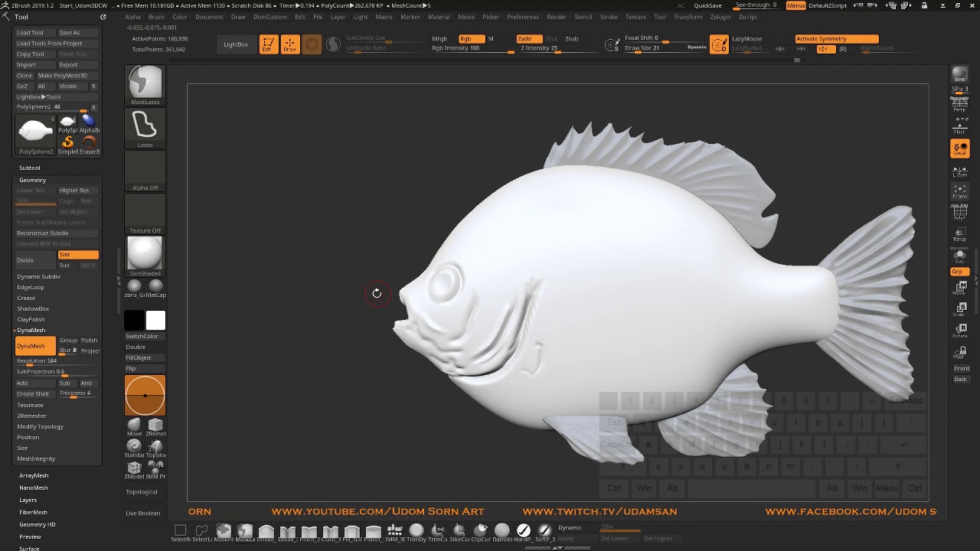This screenshot has height=551, width=980.
Task: Expand the EdgeLoop subsection
Action: click(31, 287)
